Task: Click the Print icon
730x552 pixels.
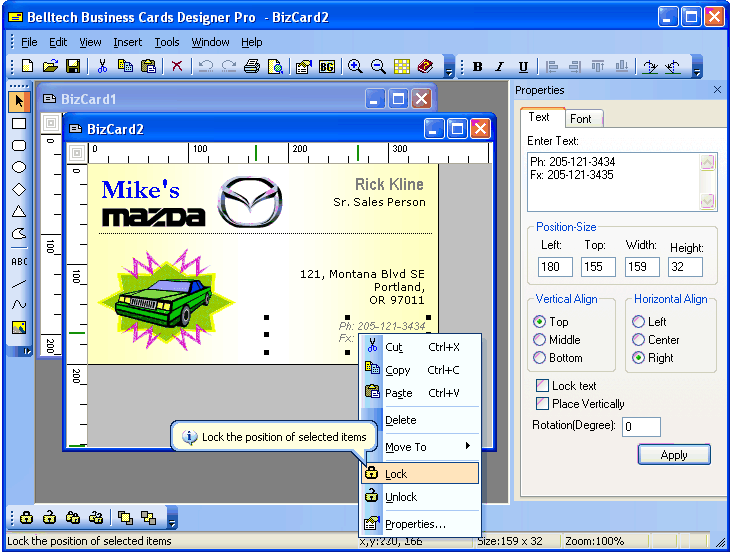Action: click(252, 66)
